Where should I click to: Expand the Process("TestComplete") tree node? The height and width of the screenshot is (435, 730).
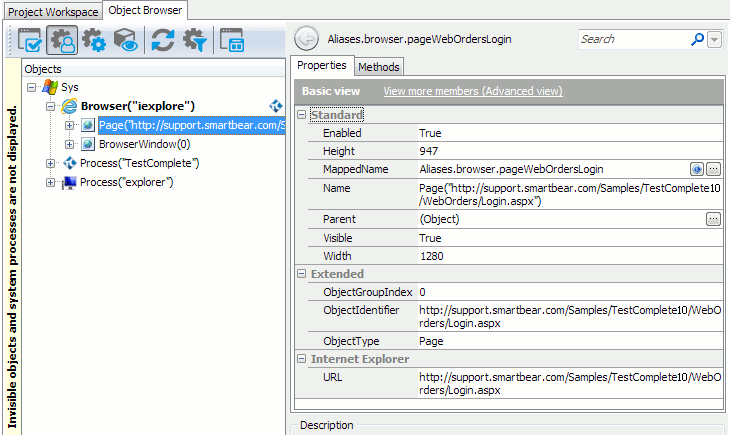51,163
